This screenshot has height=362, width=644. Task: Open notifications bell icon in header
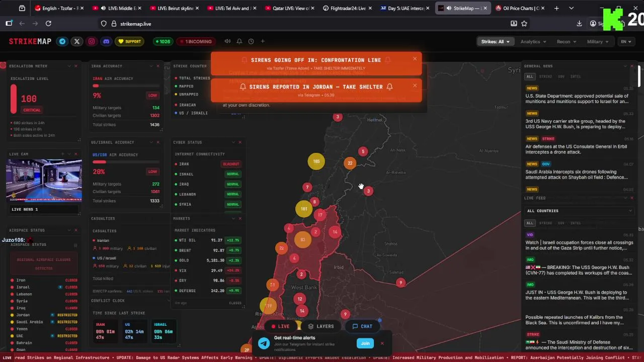pos(239,41)
